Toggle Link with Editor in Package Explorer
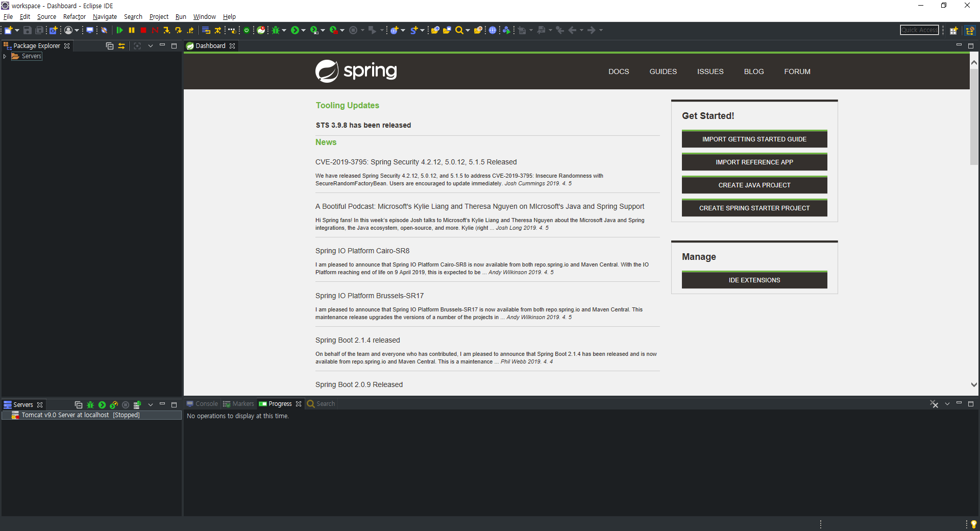 [121, 46]
